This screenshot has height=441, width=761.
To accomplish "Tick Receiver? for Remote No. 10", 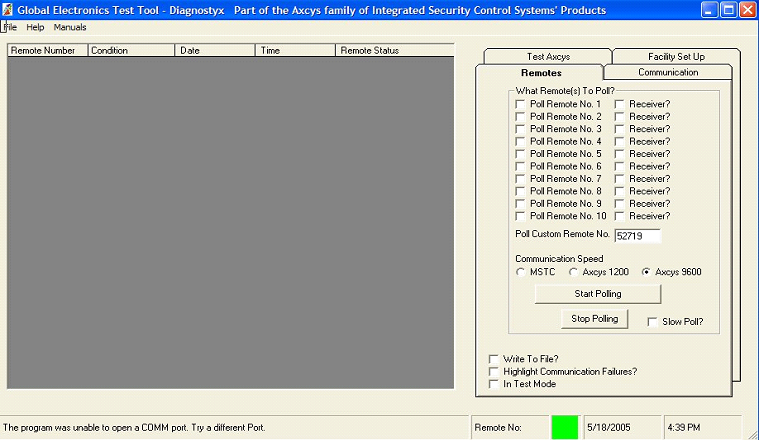I will (619, 216).
